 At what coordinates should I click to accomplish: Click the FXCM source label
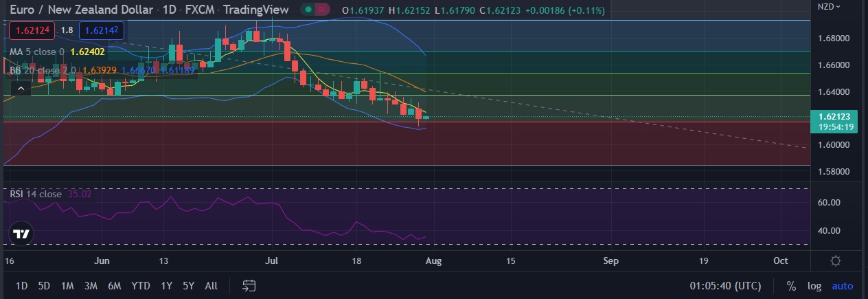201,10
